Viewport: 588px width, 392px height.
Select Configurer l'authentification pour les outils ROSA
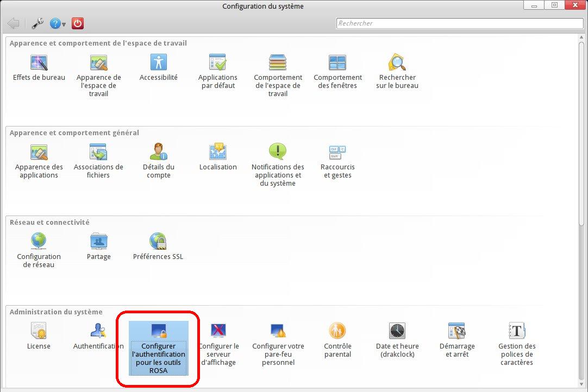pos(158,349)
